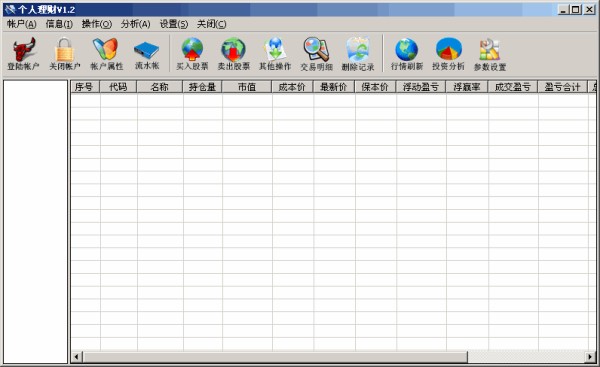Click the 行情刷新 globe icon

[407, 54]
